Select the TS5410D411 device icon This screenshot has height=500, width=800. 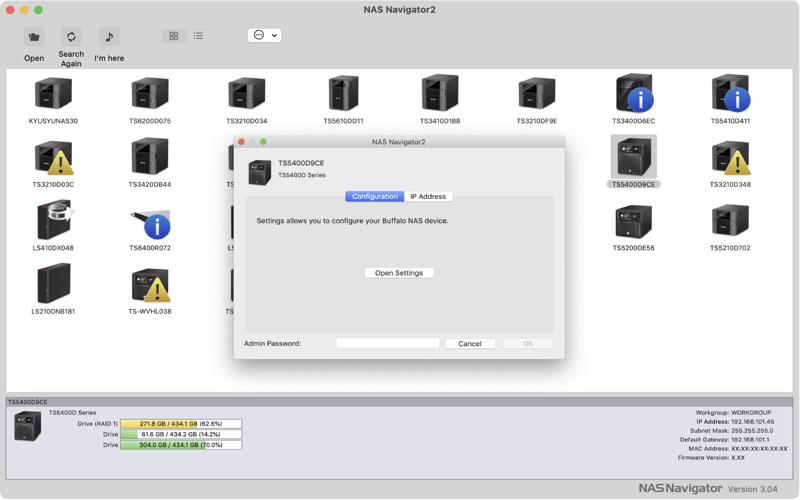pos(731,93)
